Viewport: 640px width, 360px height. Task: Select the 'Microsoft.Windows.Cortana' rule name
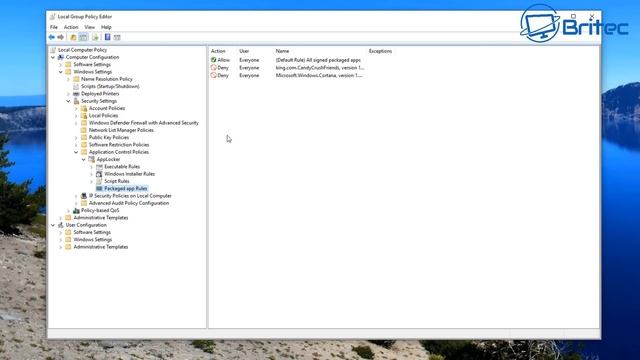(319, 76)
